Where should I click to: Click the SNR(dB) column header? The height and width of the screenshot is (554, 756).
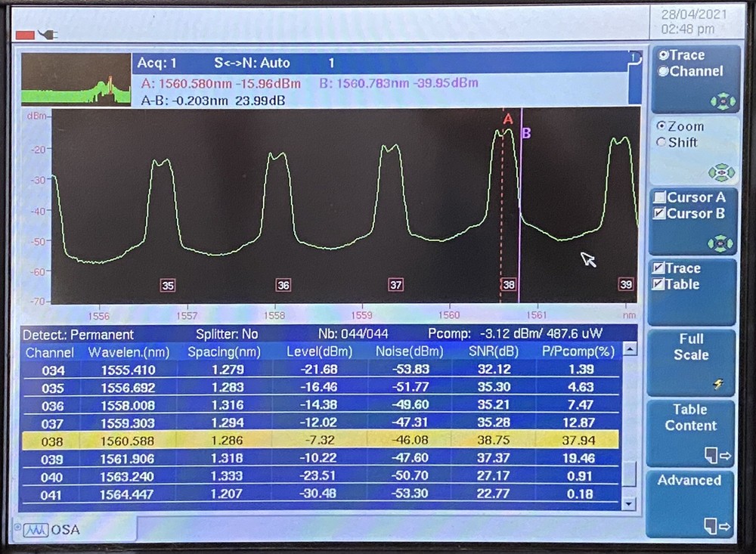pyautogui.click(x=493, y=352)
